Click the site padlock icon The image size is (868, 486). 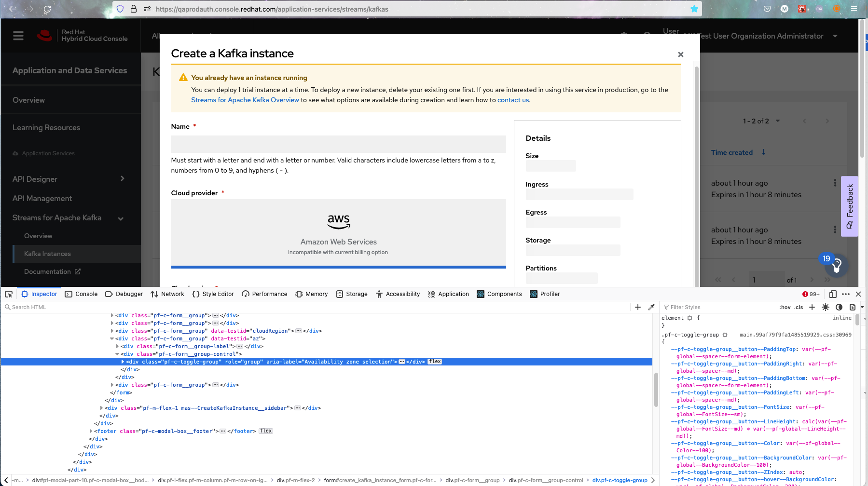coord(134,9)
